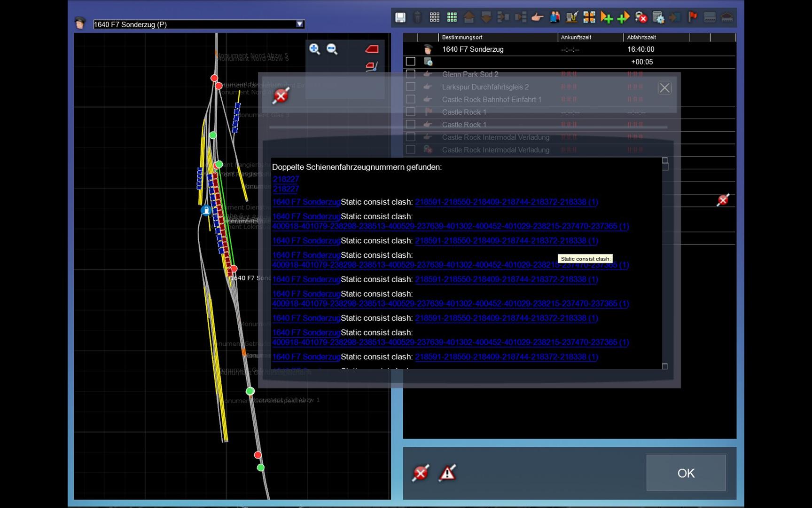812x508 pixels.
Task: Click the Ankunftszeit column header
Action: pyautogui.click(x=590, y=37)
